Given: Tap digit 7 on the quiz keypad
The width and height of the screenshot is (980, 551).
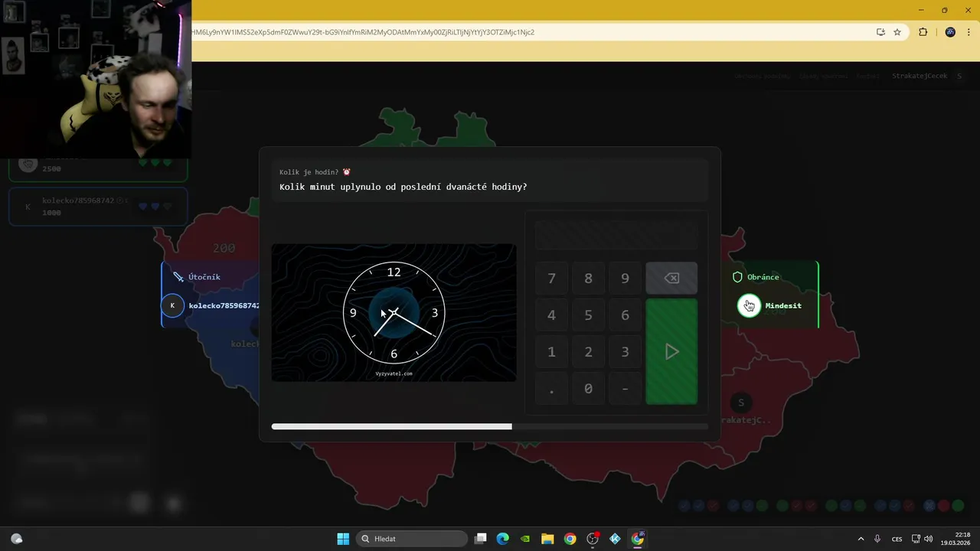Looking at the screenshot, I should [x=551, y=279].
